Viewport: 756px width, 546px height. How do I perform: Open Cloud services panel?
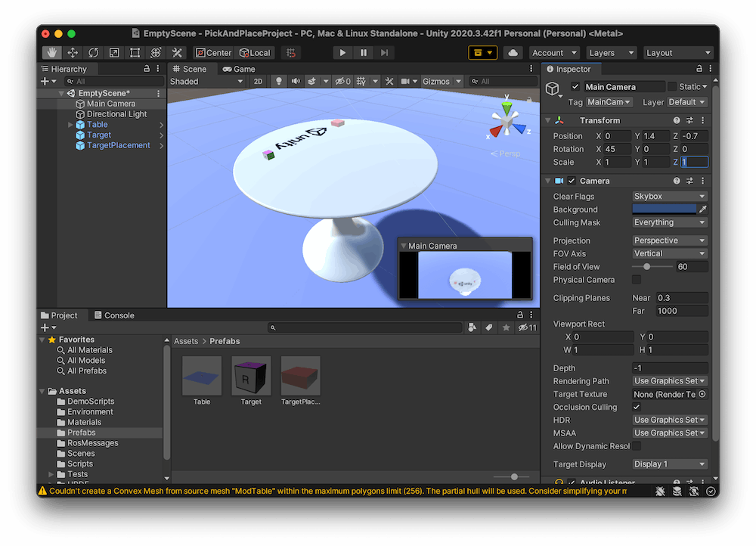click(x=513, y=53)
